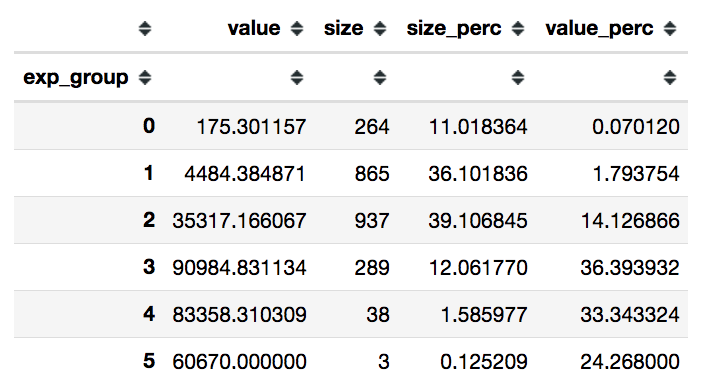Select index cell 1

149,173
